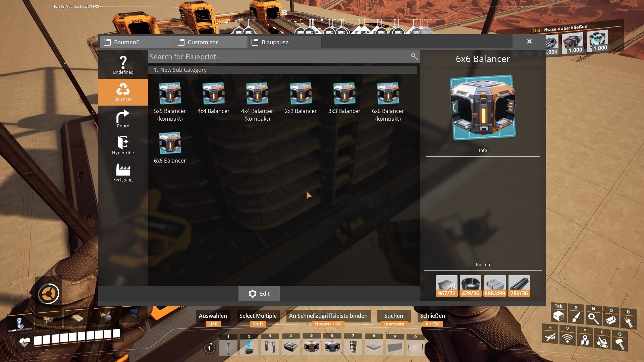This screenshot has width=644, height=362.
Task: Click the Suchen Leertaste hint
Action: tap(394, 319)
